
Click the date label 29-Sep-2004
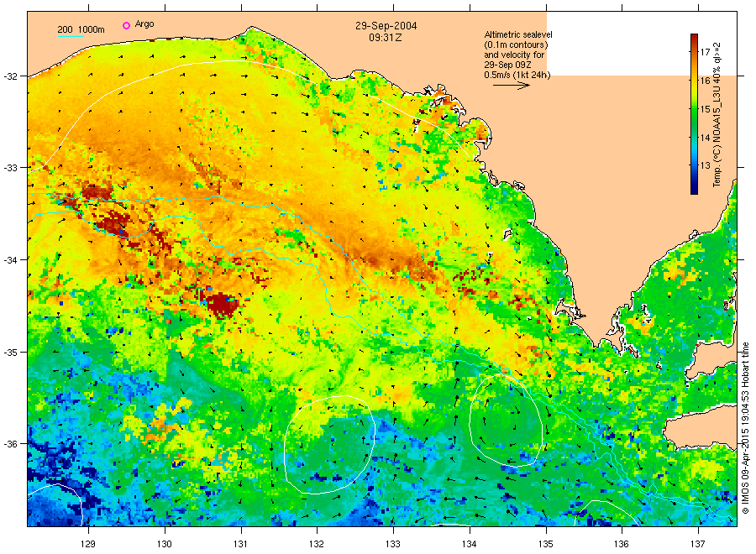386,26
